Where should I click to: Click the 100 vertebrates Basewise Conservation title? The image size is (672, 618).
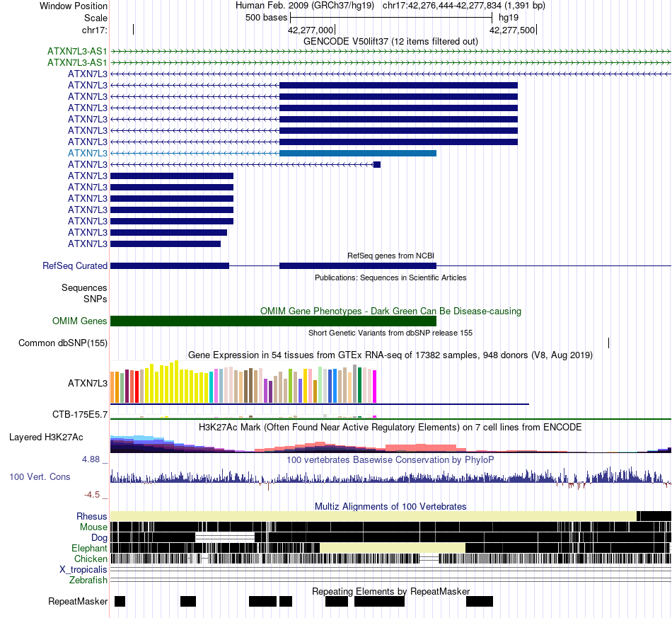[x=390, y=459]
